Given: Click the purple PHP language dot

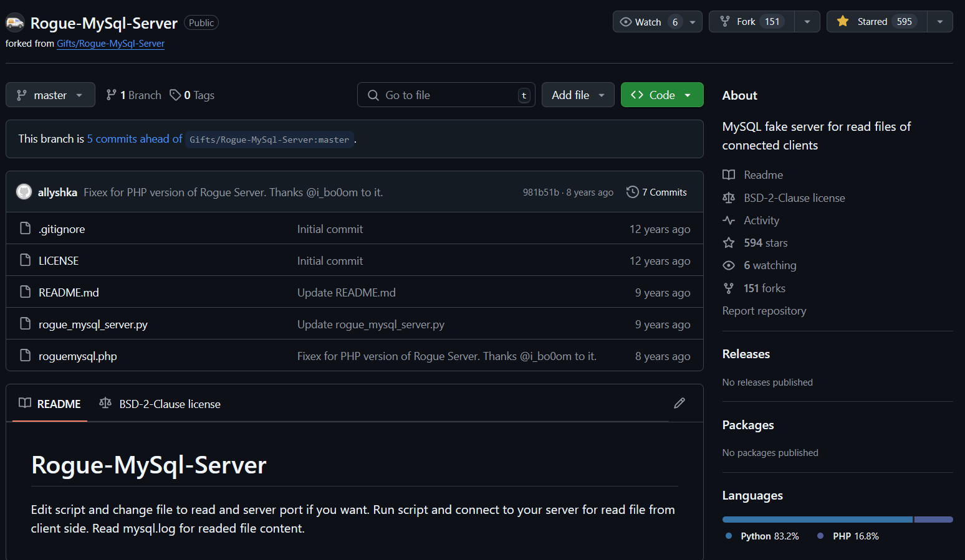Looking at the screenshot, I should pos(820,536).
